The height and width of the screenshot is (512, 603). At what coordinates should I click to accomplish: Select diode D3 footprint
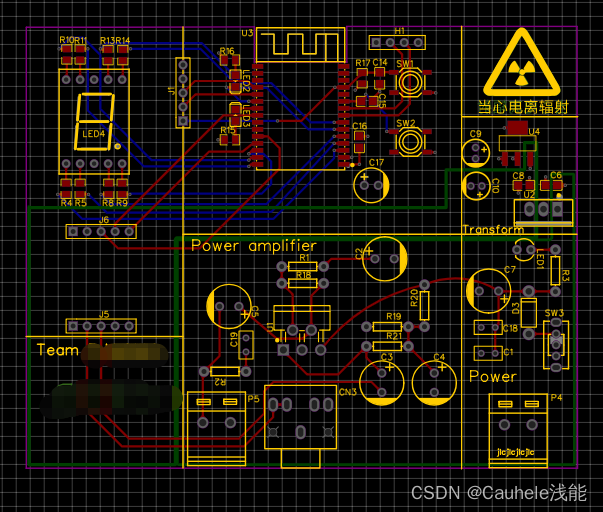tap(529, 313)
